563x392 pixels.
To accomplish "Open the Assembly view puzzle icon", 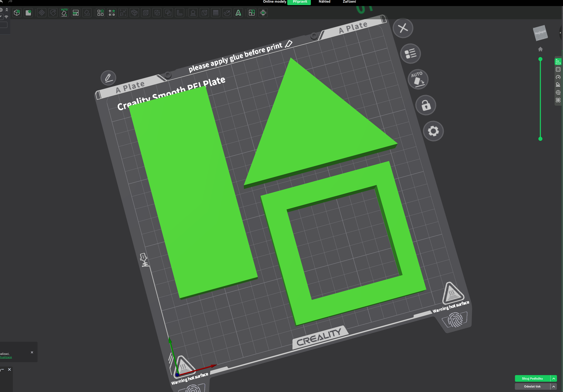I will 252,13.
